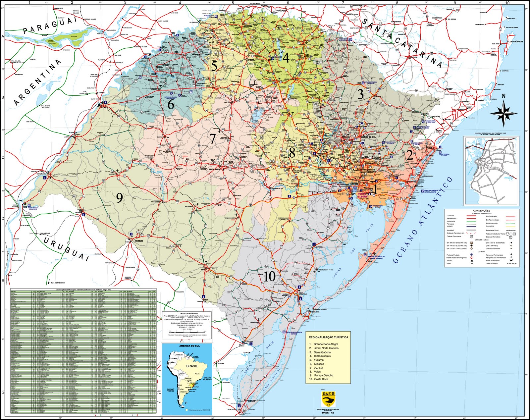Click the Outras Localidades legend entry

point(493,248)
